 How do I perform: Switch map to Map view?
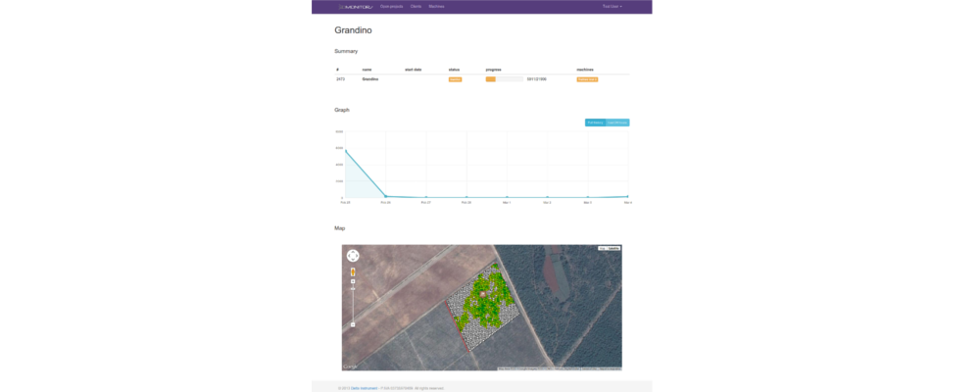tap(603, 249)
